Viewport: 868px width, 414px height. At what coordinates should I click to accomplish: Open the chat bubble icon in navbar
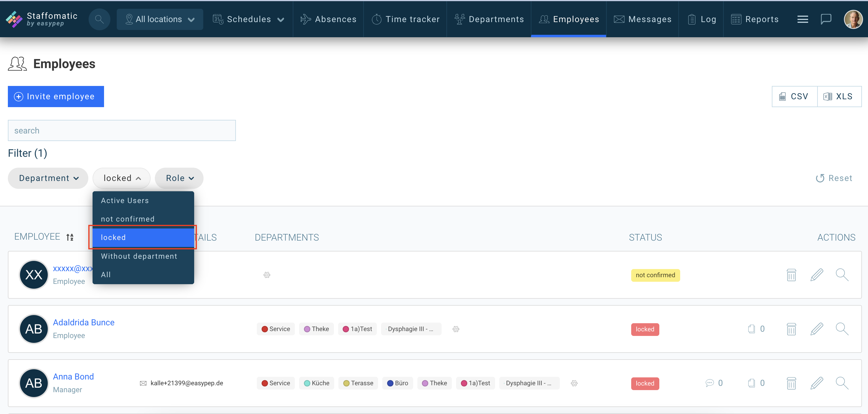pyautogui.click(x=826, y=19)
